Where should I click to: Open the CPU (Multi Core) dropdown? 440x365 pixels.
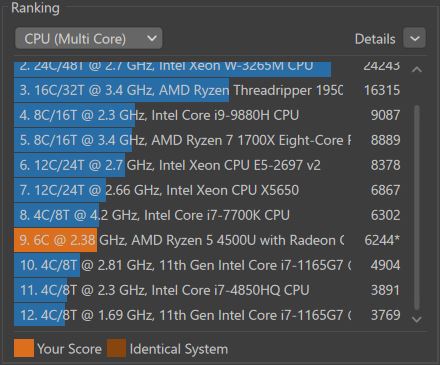point(89,38)
